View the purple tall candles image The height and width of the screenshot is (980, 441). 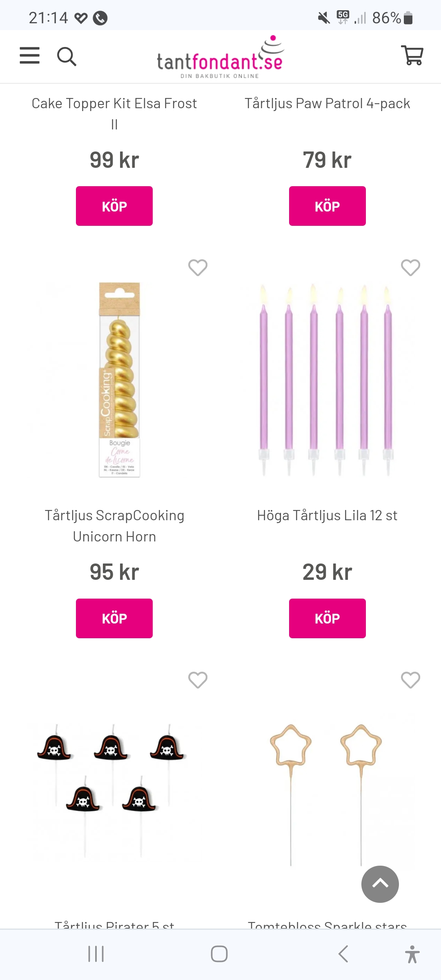point(327,380)
